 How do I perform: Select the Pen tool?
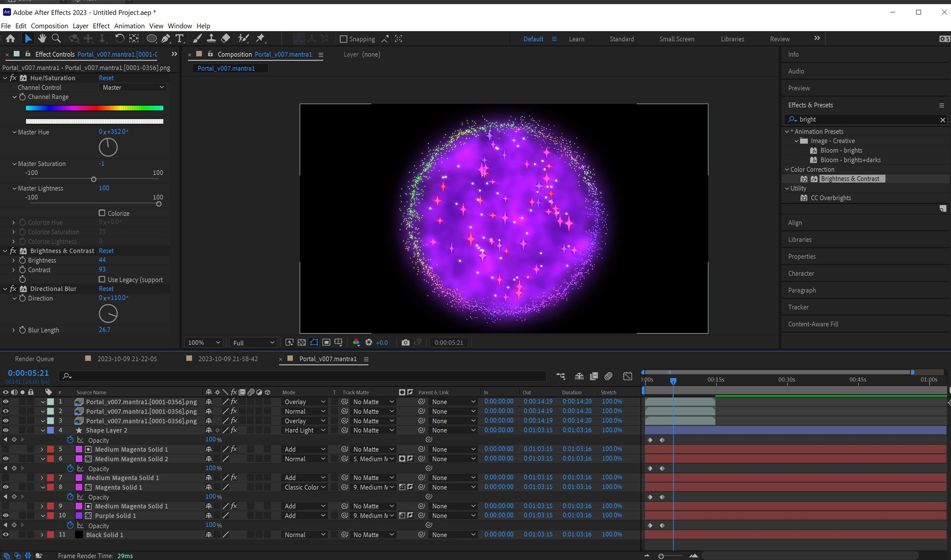point(165,38)
